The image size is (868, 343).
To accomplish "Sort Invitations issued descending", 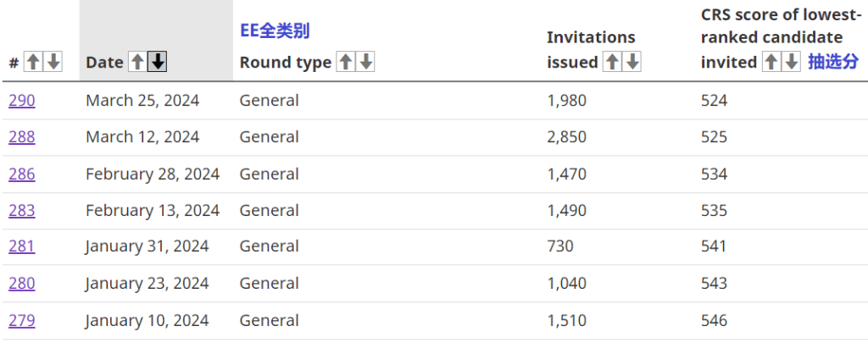I will coord(632,62).
